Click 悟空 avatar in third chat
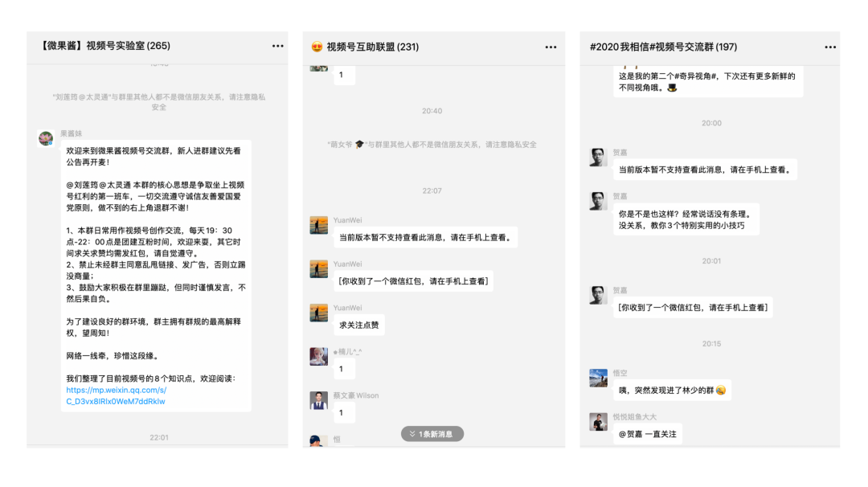This screenshot has width=868, height=487. click(x=599, y=378)
